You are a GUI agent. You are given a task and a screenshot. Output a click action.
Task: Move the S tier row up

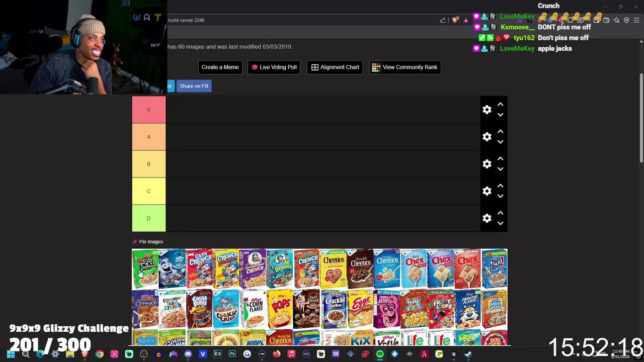click(x=500, y=105)
